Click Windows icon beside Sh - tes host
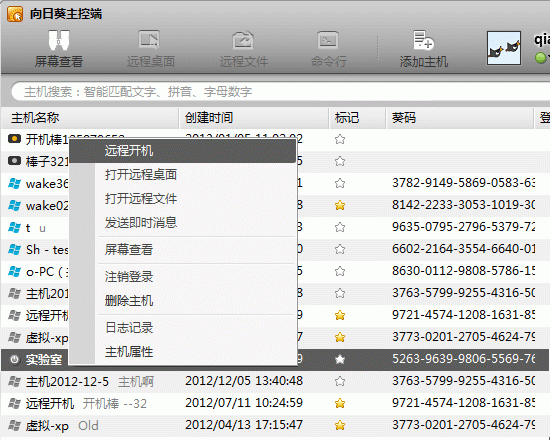Image resolution: width=550 pixels, height=440 pixels. [14, 249]
